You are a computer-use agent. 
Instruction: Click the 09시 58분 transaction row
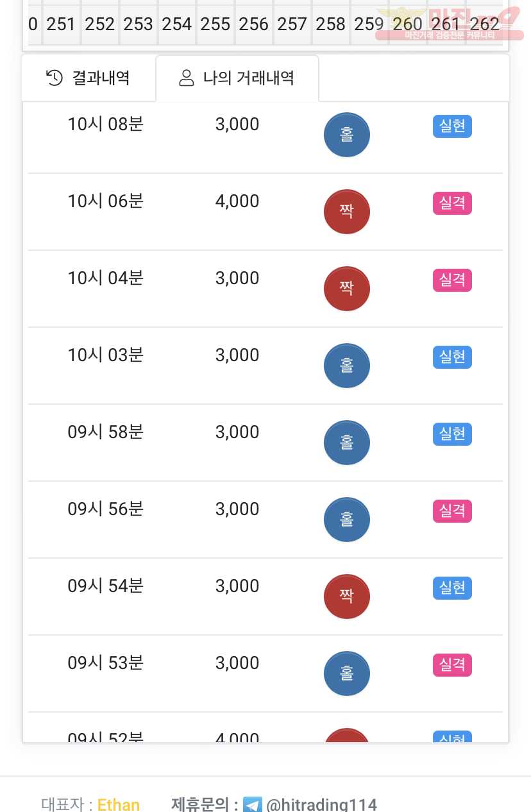[x=265, y=443]
